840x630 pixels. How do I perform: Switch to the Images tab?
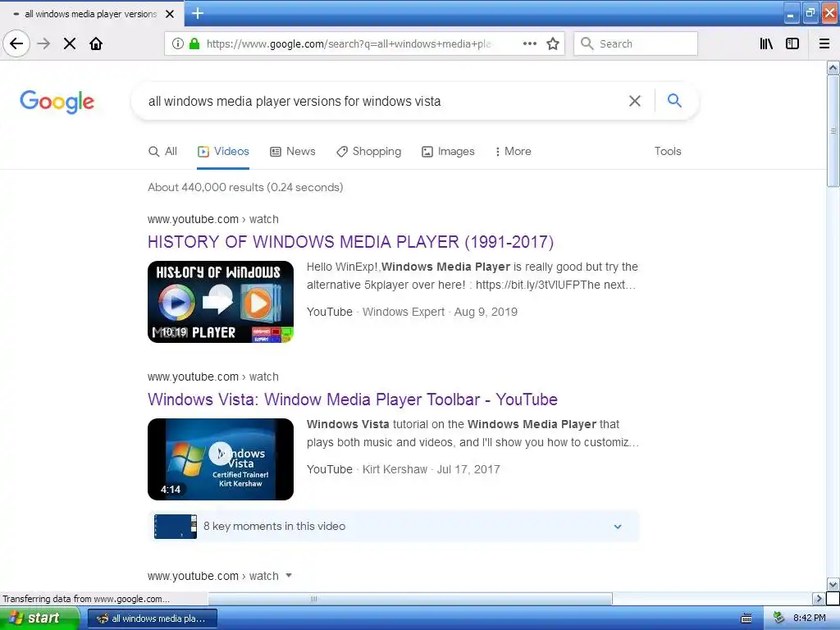coord(448,152)
